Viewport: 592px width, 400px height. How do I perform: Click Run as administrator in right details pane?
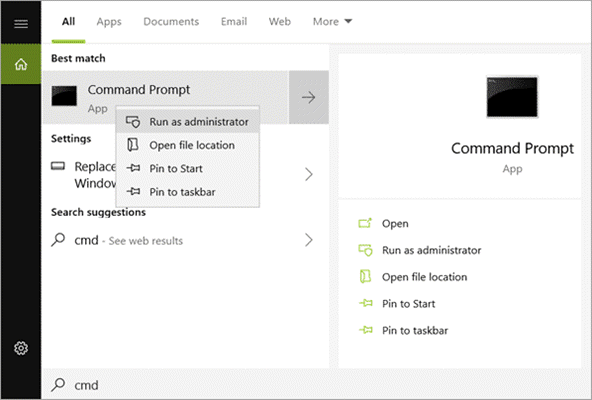click(432, 250)
